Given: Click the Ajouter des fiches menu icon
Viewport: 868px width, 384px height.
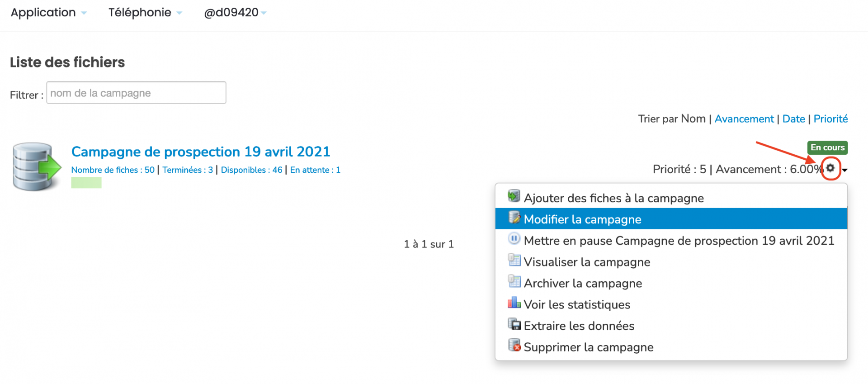Looking at the screenshot, I should point(514,196).
